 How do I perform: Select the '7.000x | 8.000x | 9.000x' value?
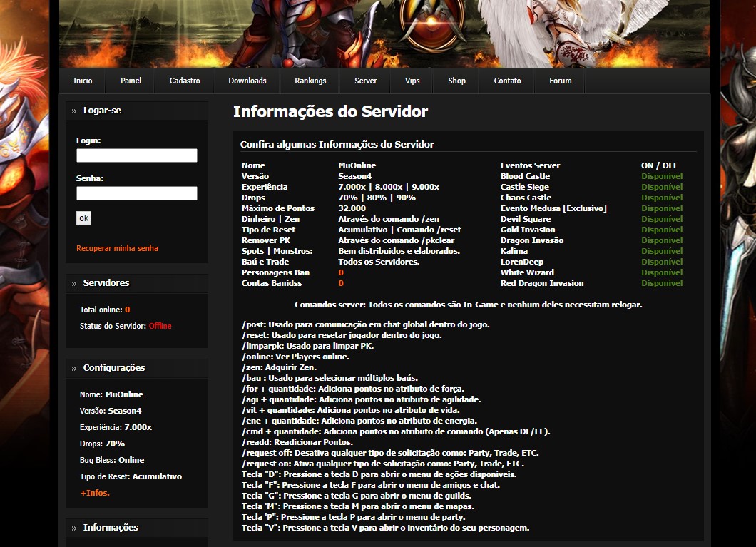389,187
